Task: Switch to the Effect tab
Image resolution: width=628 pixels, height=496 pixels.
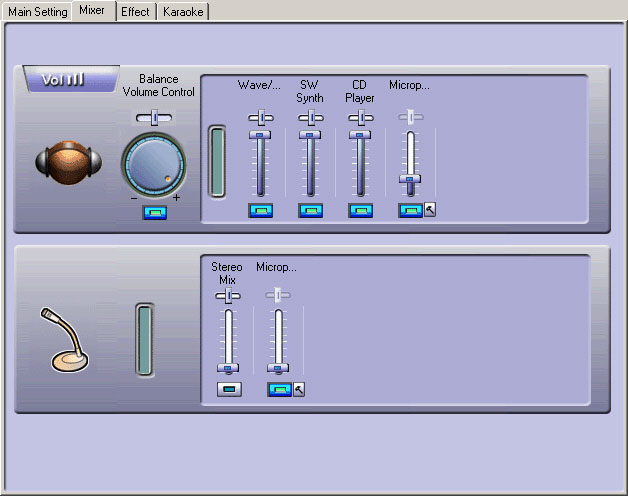Action: tap(135, 12)
